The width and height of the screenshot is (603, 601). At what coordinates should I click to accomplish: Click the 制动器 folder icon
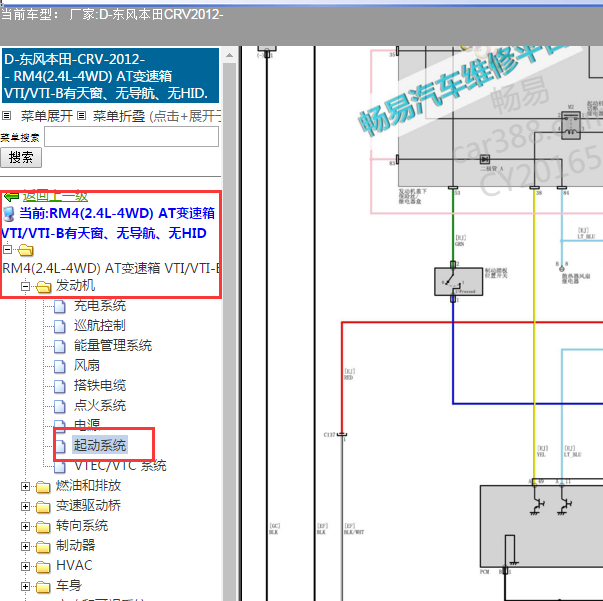[43, 547]
